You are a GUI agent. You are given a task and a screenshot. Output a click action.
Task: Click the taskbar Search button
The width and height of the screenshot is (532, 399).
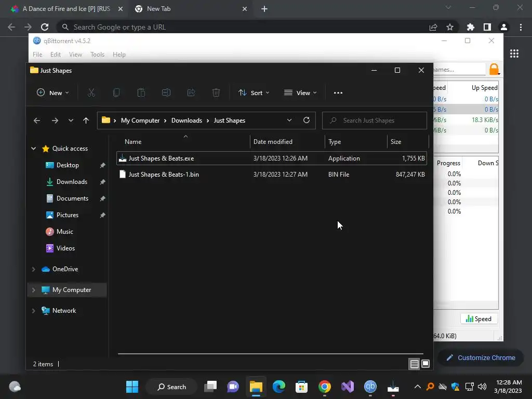tap(171, 387)
